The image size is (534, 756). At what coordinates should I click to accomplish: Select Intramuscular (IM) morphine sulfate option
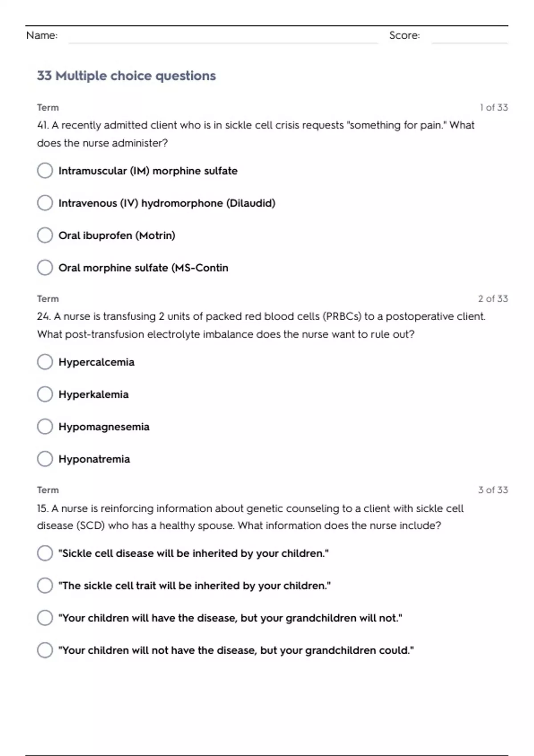click(x=45, y=170)
